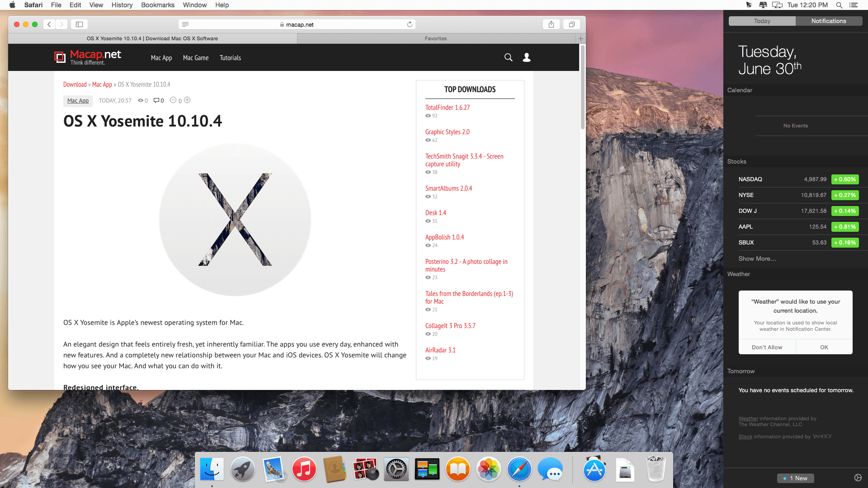Select Tutorials from the site navigation
The width and height of the screenshot is (868, 488).
(230, 58)
